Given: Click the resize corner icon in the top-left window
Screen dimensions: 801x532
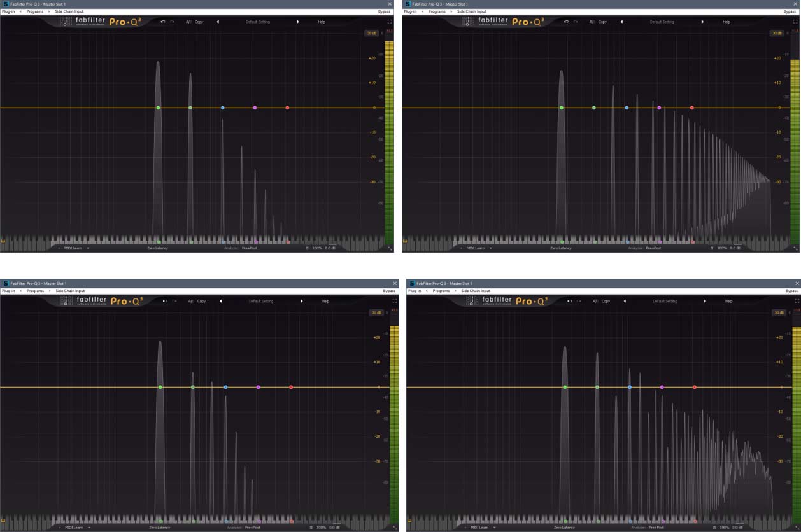Looking at the screenshot, I should click(x=390, y=249).
